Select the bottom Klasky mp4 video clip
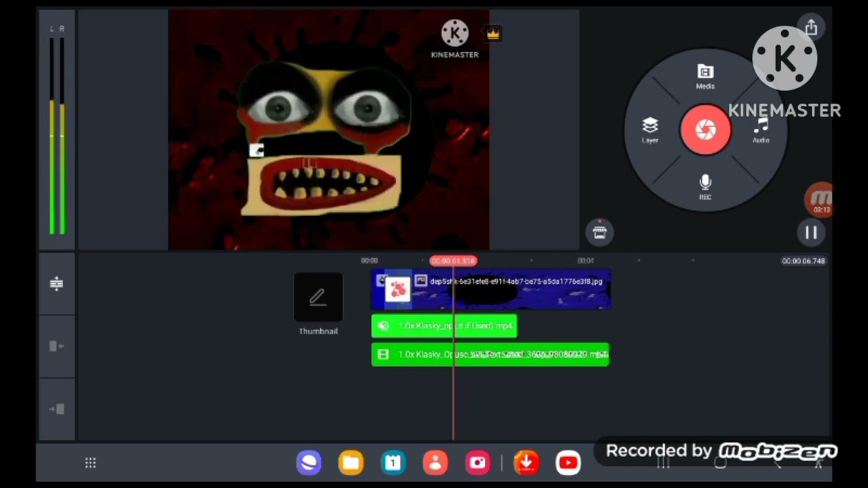This screenshot has height=488, width=868. pyautogui.click(x=490, y=354)
